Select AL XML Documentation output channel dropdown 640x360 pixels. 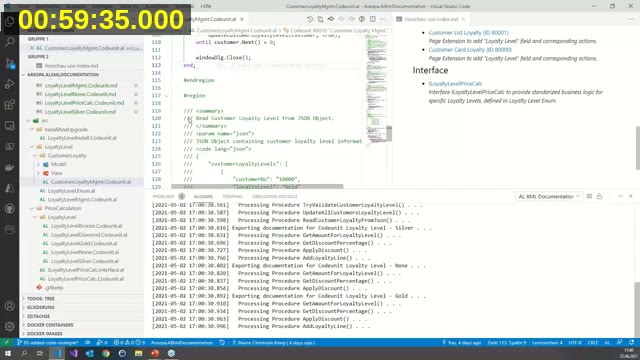(x=548, y=196)
